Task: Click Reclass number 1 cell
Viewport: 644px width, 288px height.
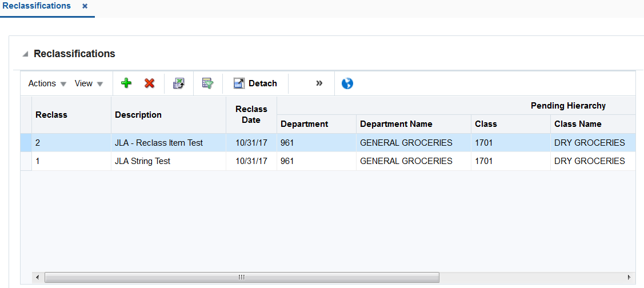Action: coord(71,162)
